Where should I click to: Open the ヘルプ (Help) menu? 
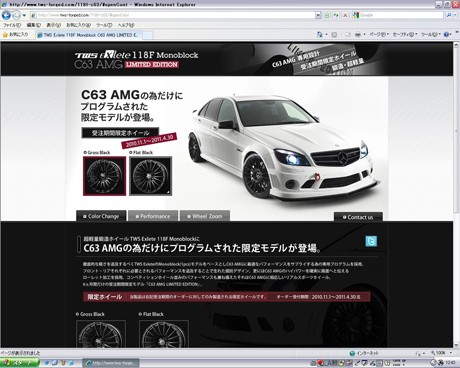(x=126, y=25)
